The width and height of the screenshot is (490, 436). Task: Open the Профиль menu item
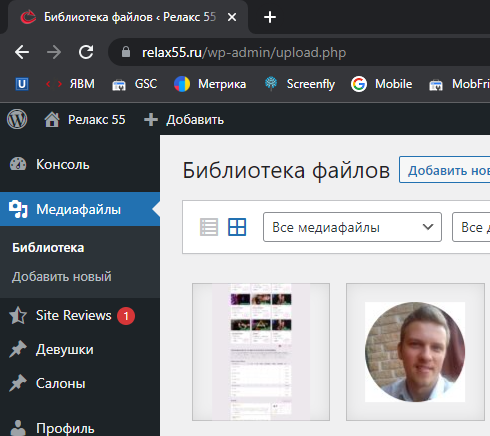pos(65,429)
